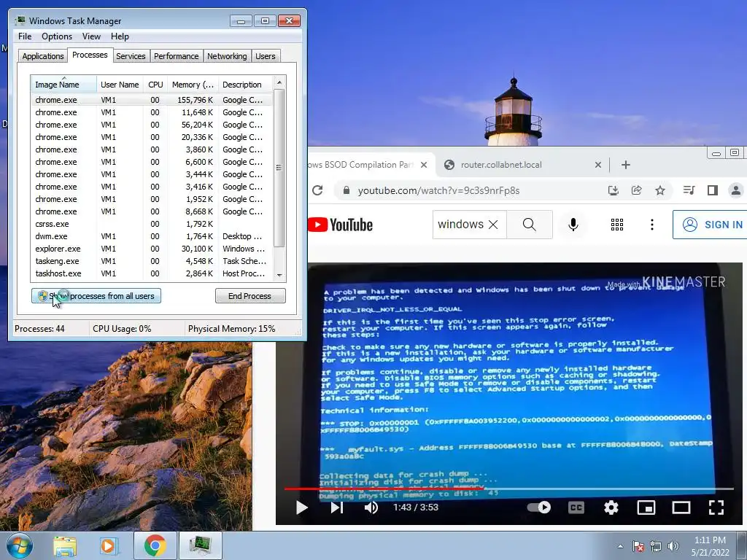Open a new Chrome tab with plus
Image resolution: width=747 pixels, height=560 pixels.
pos(626,165)
